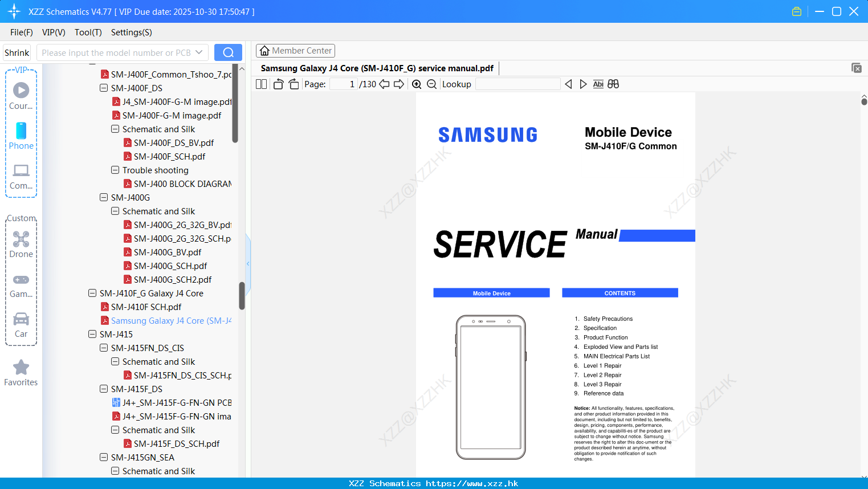Open SM-J415FN_DS_CIS_SCH file

click(182, 376)
